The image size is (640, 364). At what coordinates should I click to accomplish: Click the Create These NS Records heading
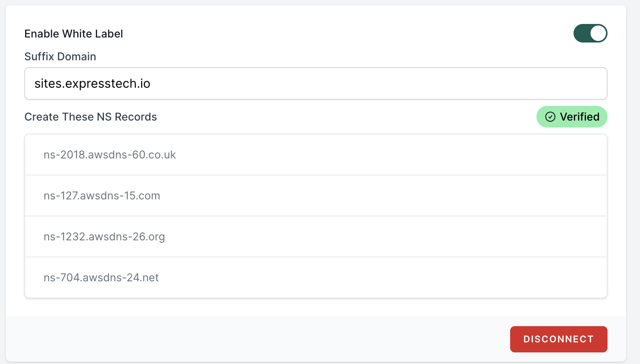point(91,117)
